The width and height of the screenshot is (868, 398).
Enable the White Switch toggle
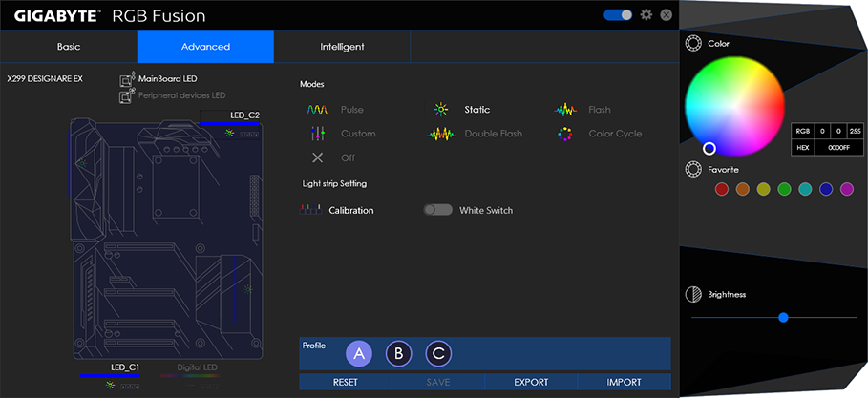pos(437,210)
